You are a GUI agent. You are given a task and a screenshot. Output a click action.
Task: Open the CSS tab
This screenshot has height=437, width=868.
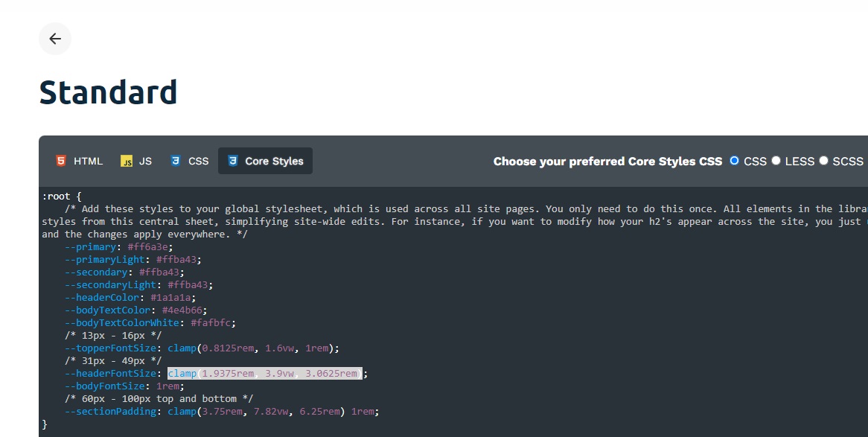coord(189,161)
